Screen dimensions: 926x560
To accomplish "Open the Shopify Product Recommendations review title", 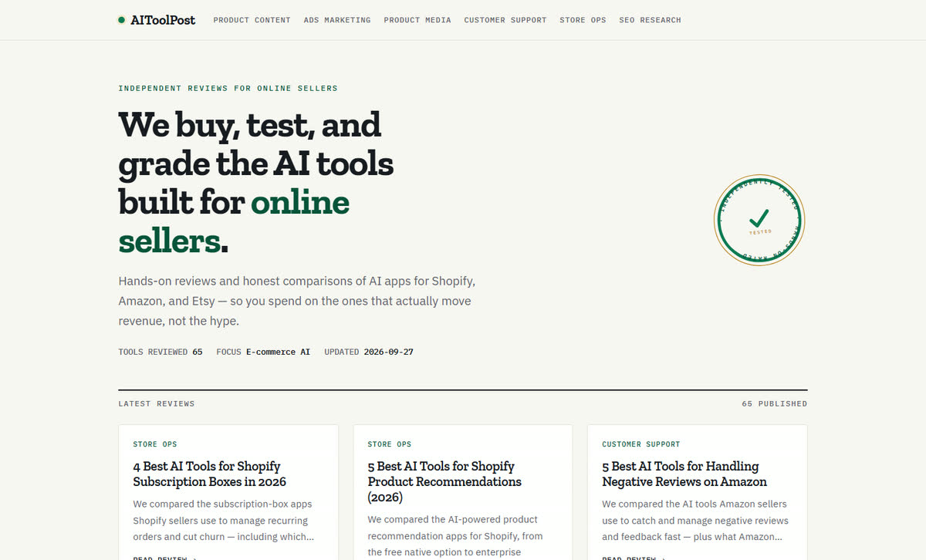I will coord(444,481).
